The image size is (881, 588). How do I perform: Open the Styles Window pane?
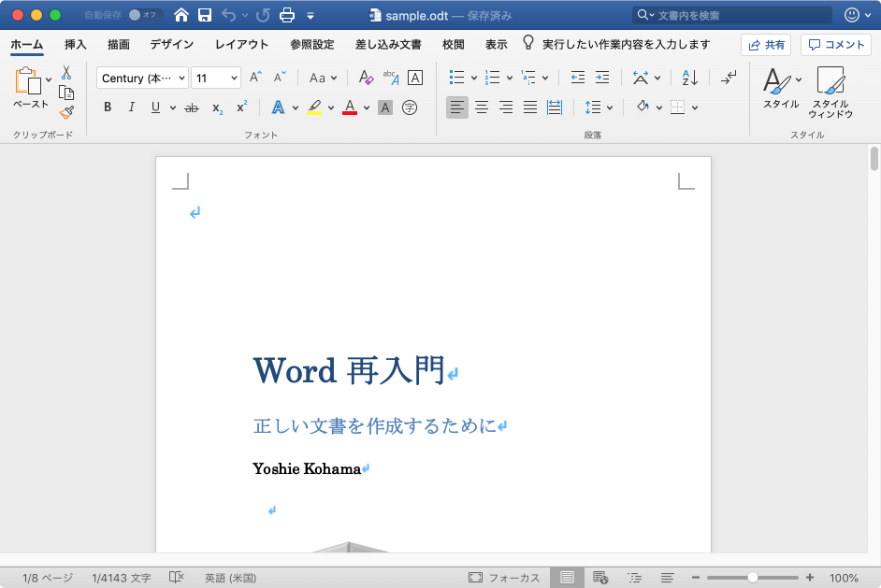830,93
